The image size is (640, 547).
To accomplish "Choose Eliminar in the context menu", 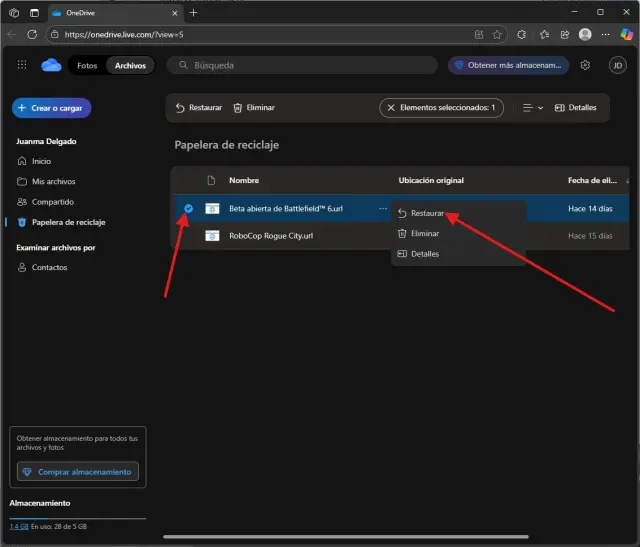I will pos(424,233).
